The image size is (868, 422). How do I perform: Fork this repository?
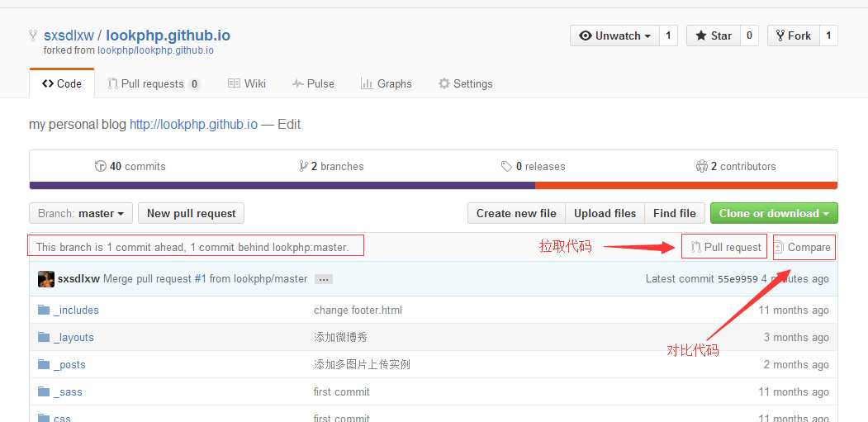tap(794, 36)
